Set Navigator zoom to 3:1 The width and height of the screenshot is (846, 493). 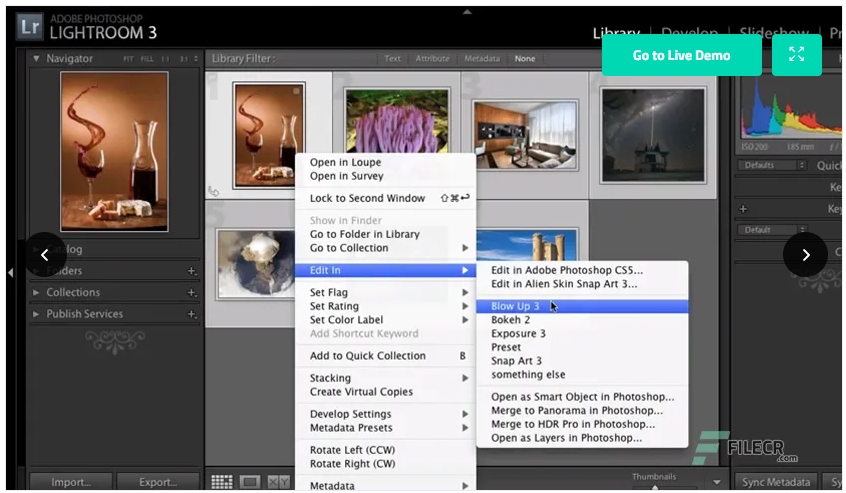(183, 59)
